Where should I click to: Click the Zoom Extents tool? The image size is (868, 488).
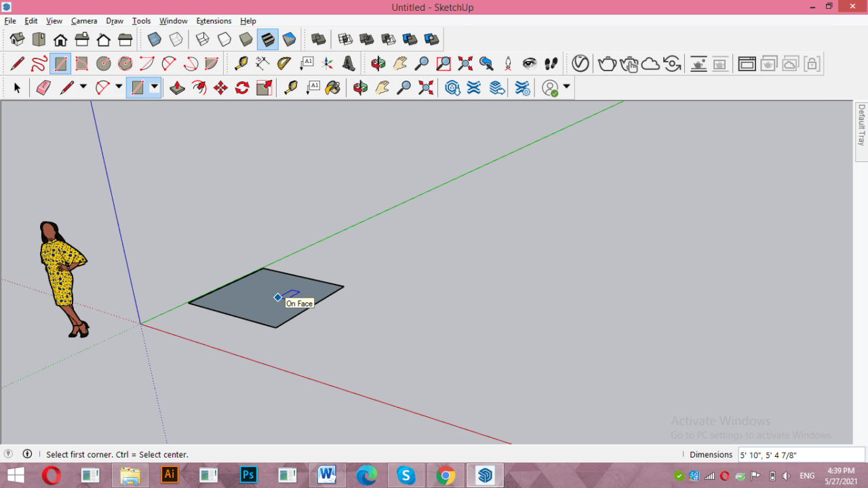point(425,87)
